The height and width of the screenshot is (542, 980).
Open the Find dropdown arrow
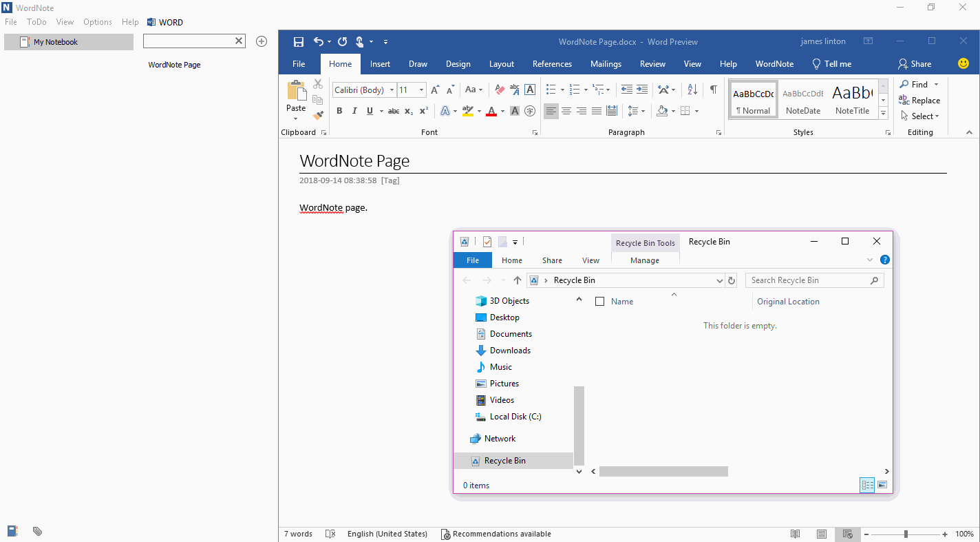click(x=935, y=85)
